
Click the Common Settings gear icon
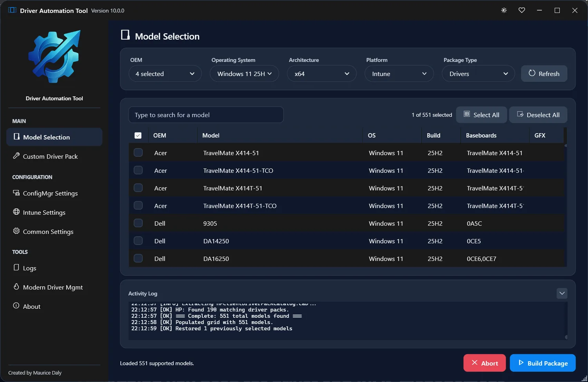(16, 231)
